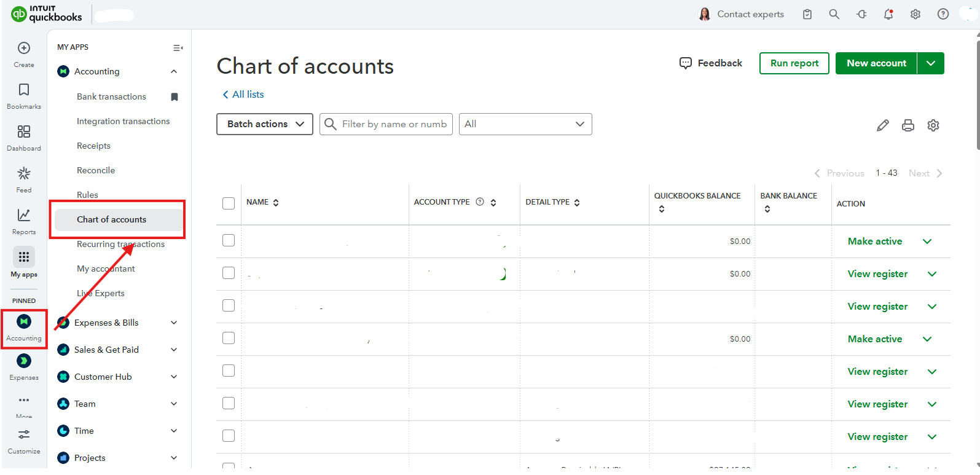Screen dimensions: 980x475
Task: Check the second account row checkbox
Action: (x=229, y=273)
